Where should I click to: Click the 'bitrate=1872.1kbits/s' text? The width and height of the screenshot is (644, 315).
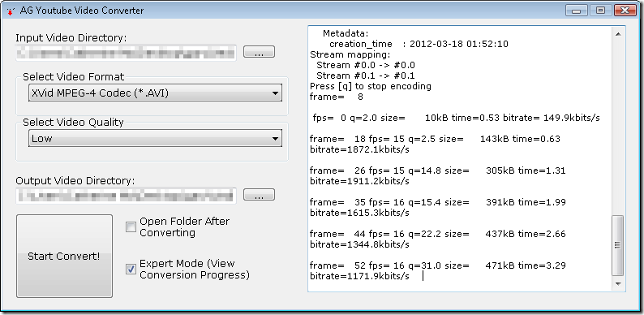tap(359, 149)
